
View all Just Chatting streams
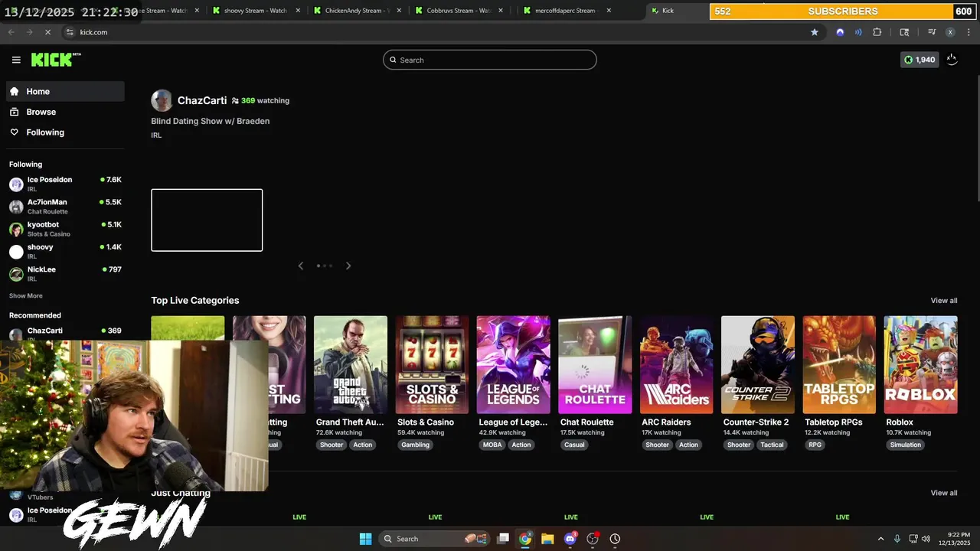[x=944, y=493]
